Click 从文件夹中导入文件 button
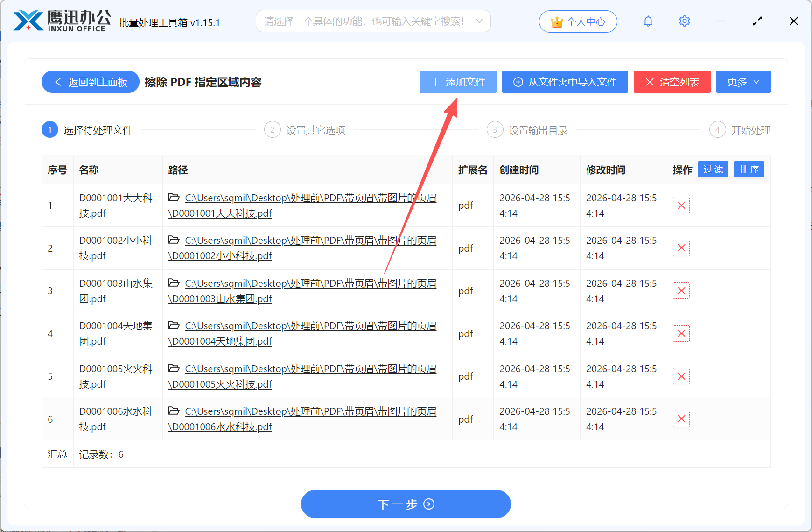The image size is (812, 532). pos(565,82)
